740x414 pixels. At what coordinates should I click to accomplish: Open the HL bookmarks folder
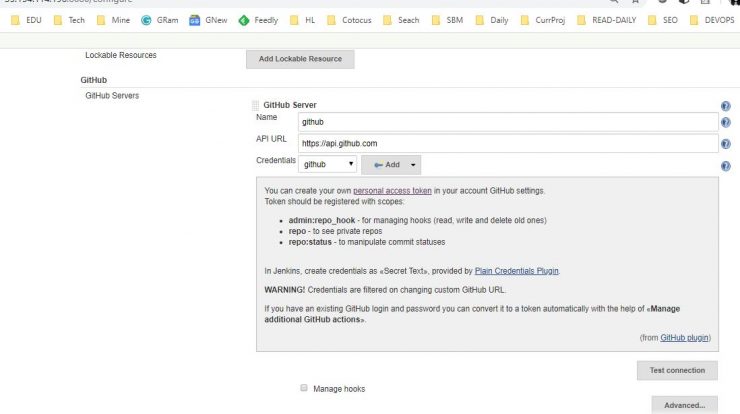pos(303,20)
